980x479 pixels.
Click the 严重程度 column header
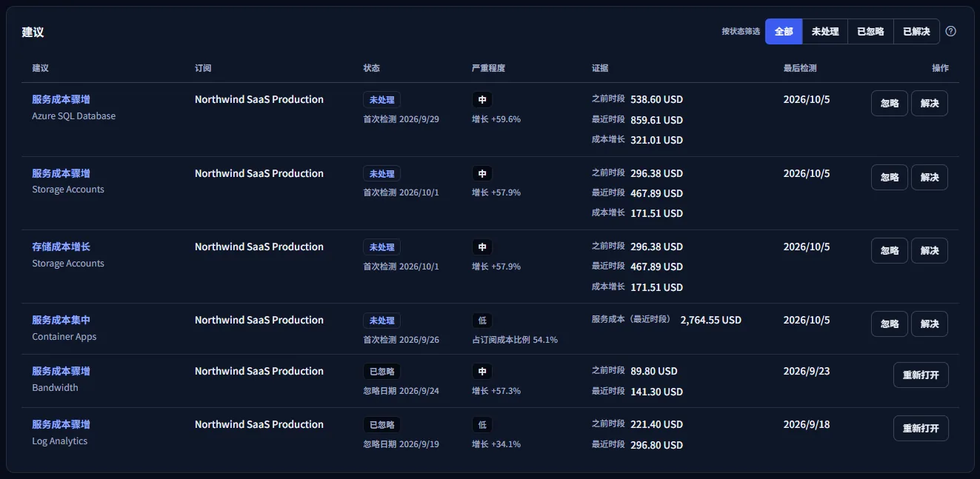tap(488, 68)
